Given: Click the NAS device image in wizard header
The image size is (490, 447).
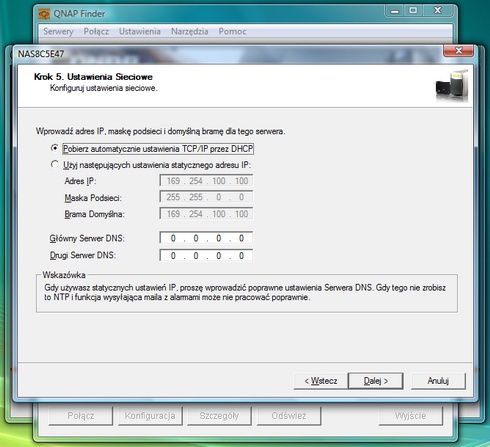Looking at the screenshot, I should click(x=452, y=86).
